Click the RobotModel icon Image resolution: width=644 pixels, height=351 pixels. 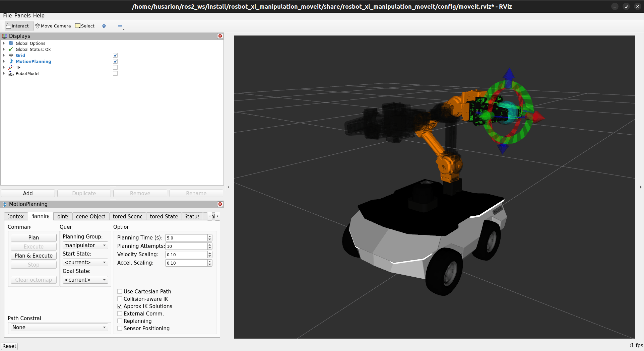pyautogui.click(x=11, y=73)
